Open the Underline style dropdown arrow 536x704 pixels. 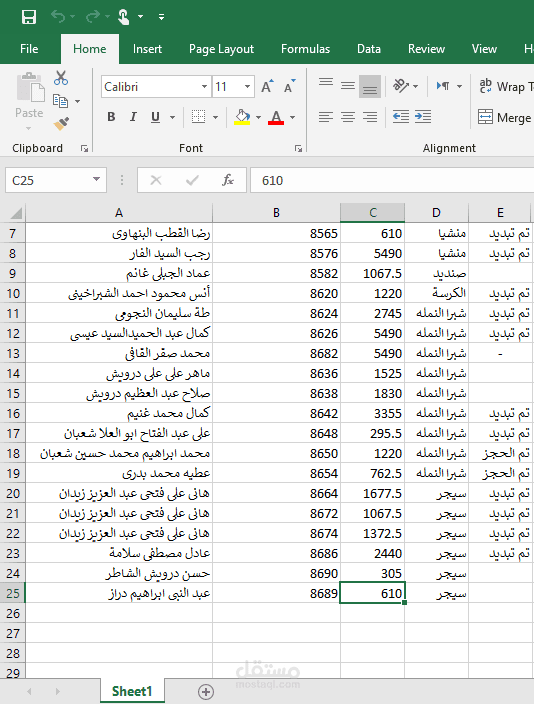[x=172, y=118]
